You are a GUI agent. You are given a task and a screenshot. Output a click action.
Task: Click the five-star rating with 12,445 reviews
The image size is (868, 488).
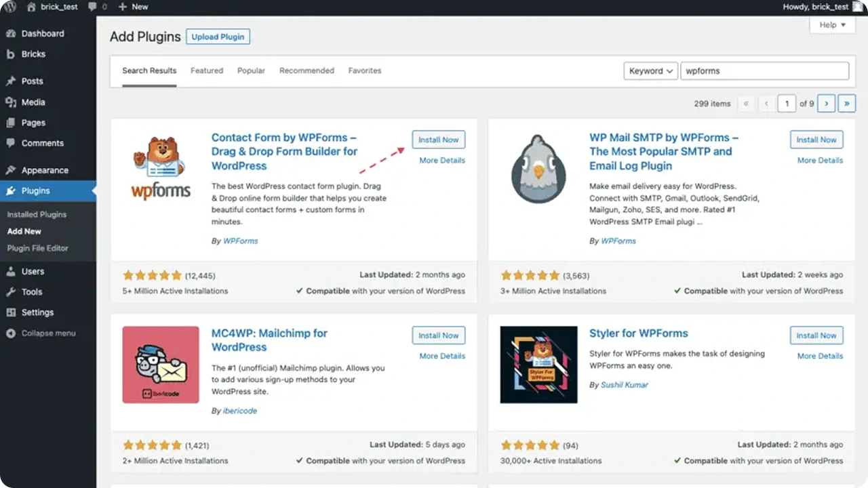[153, 276]
